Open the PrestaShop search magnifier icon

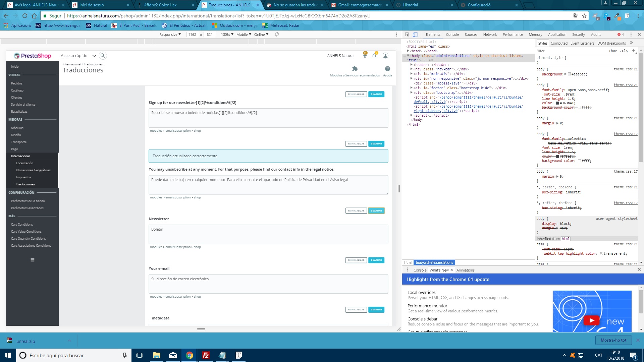click(103, 56)
